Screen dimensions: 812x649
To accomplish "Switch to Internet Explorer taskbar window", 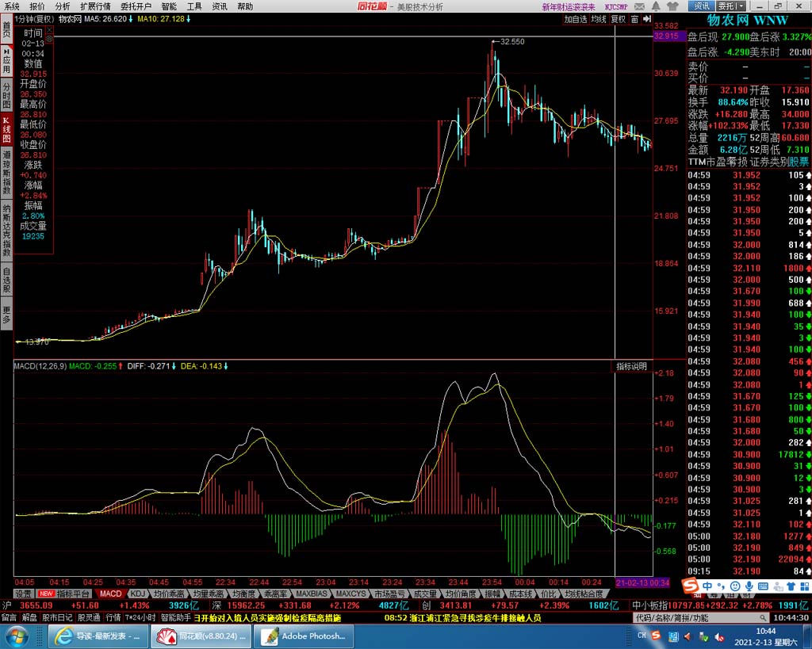I will pyautogui.click(x=99, y=636).
